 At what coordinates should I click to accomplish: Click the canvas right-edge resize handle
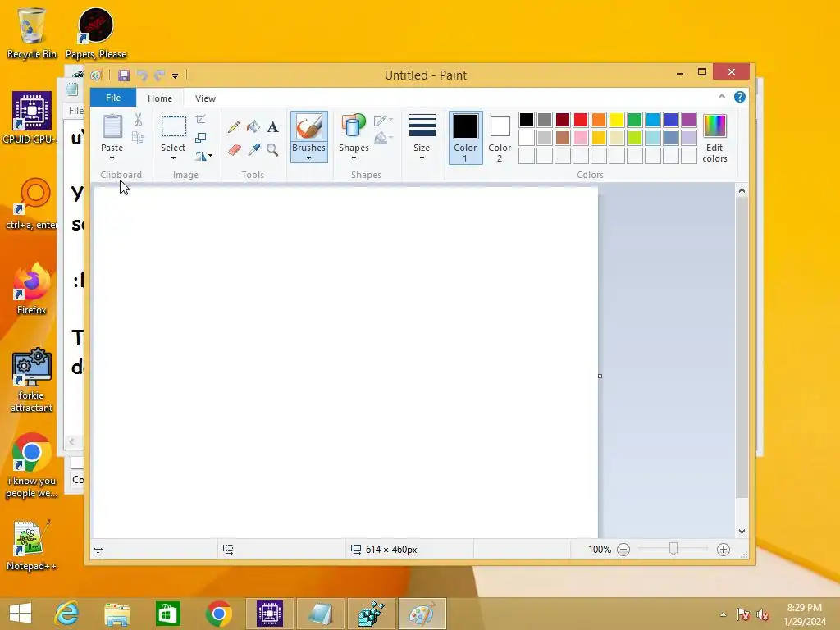tap(600, 376)
